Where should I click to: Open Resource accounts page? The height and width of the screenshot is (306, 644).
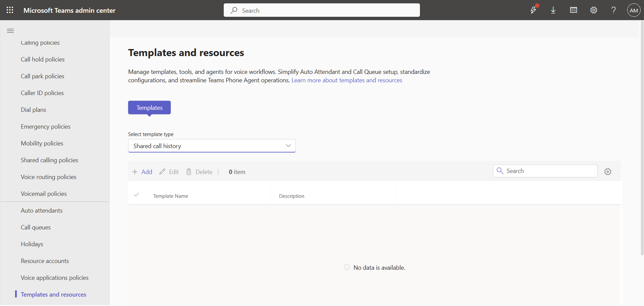tap(45, 261)
